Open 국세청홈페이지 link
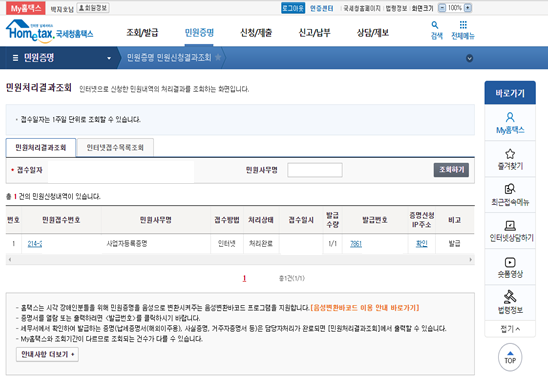The height and width of the screenshot is (388, 550). pos(361,8)
